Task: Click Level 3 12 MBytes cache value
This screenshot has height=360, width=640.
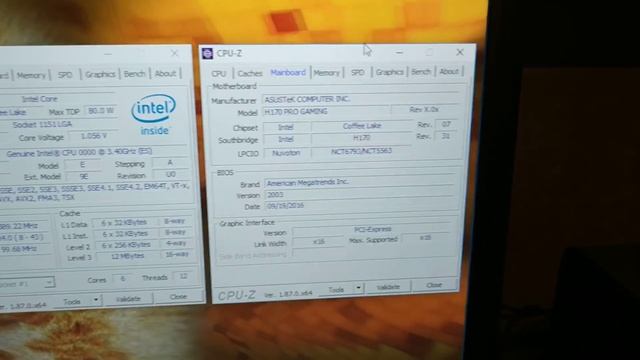Action: (x=127, y=256)
